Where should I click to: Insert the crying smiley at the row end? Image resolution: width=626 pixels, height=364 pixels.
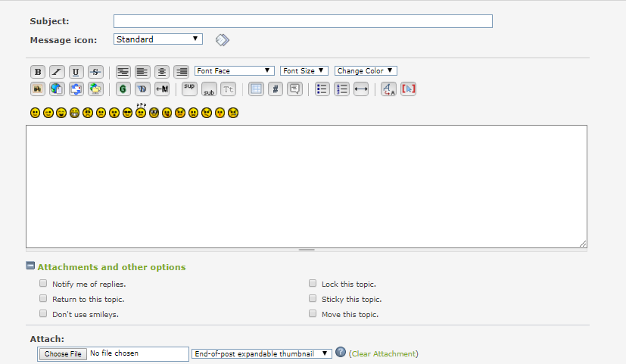click(233, 113)
